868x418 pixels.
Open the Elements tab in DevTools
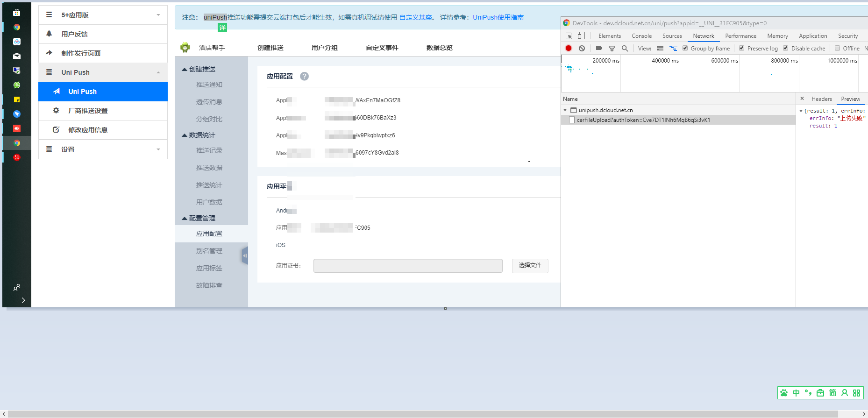(x=610, y=36)
